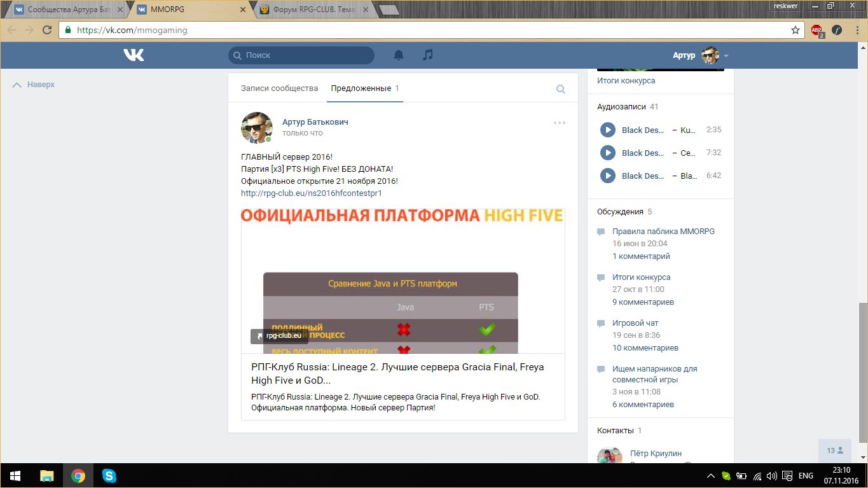Play the 7:32 audio track
Image resolution: width=868 pixels, height=488 pixels.
tap(608, 153)
